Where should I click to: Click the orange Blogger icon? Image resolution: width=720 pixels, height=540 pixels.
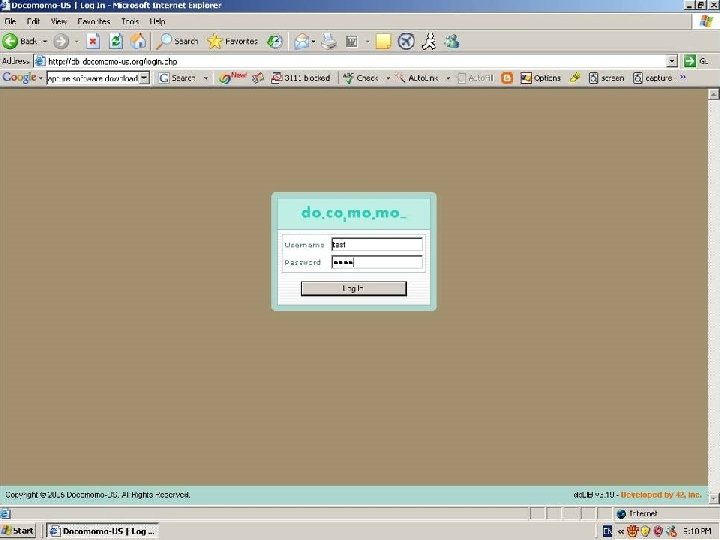coord(507,78)
